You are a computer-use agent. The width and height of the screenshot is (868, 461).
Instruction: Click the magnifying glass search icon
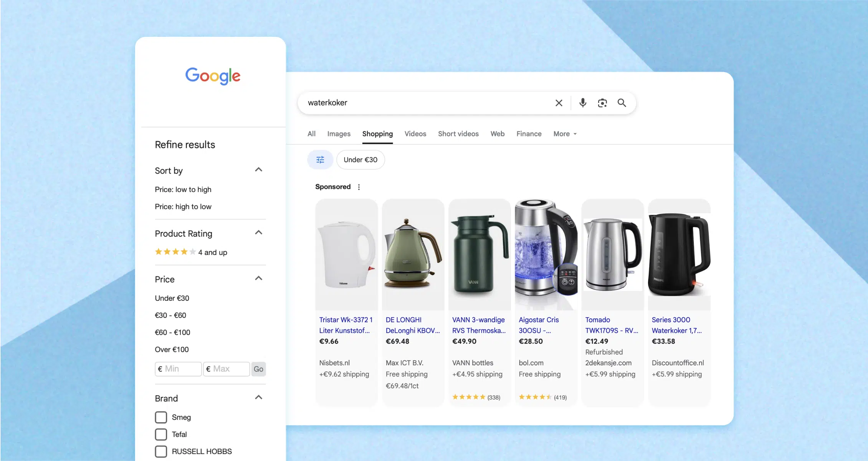[622, 103]
